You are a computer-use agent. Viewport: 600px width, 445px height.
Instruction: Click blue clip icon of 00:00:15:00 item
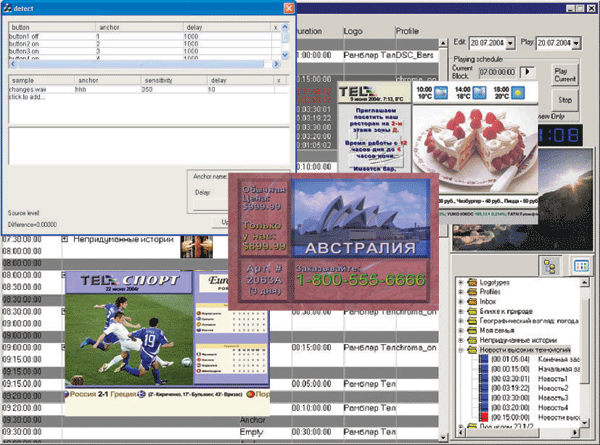(484, 369)
